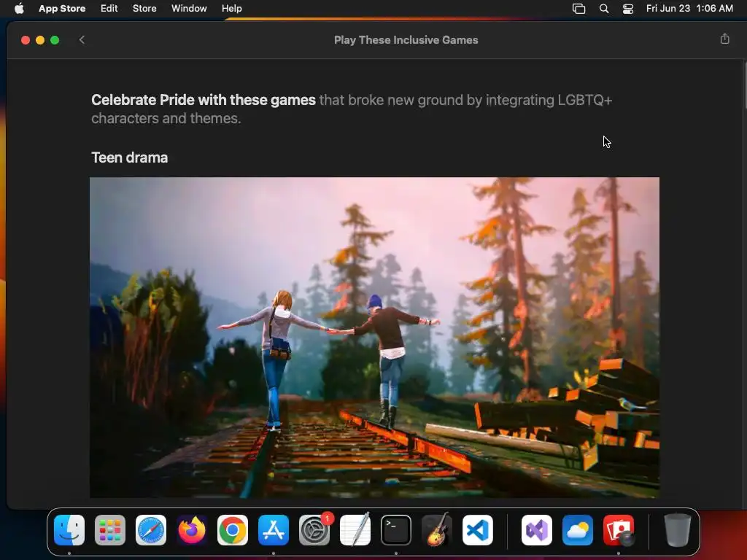Image resolution: width=747 pixels, height=560 pixels.
Task: Open the App Store menu
Action: (62, 9)
